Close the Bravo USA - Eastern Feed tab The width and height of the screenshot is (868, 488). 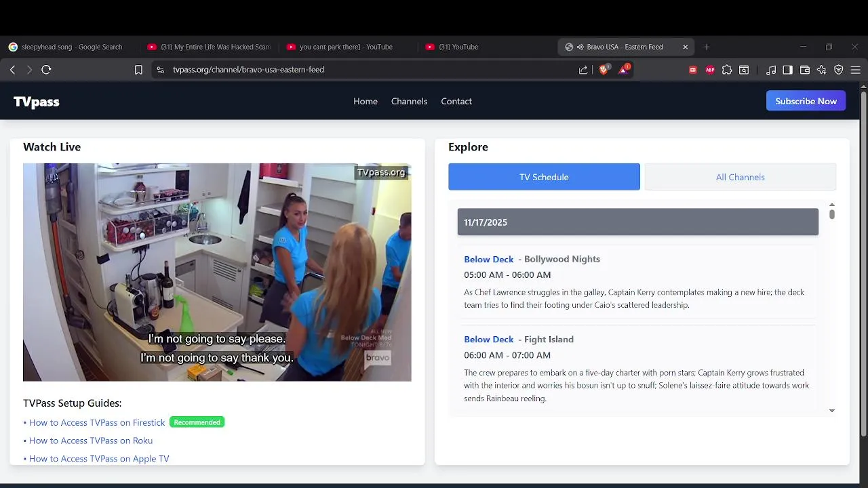pos(685,47)
